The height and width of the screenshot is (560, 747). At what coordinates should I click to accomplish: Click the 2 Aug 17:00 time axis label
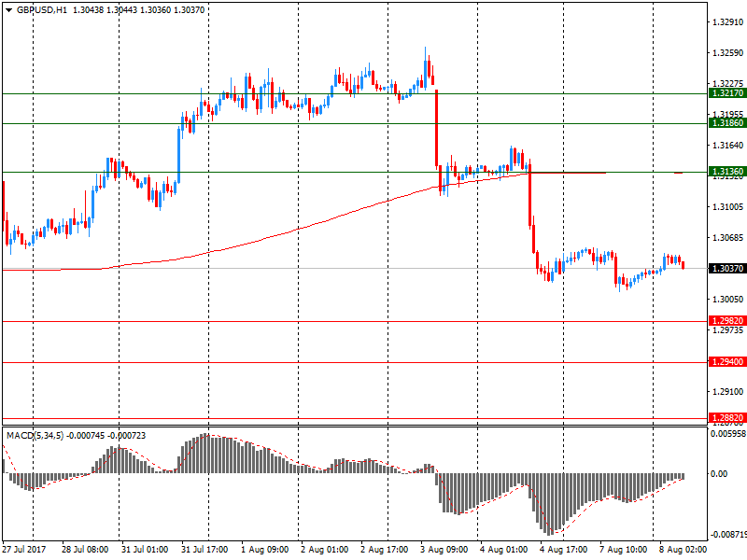[x=384, y=550]
